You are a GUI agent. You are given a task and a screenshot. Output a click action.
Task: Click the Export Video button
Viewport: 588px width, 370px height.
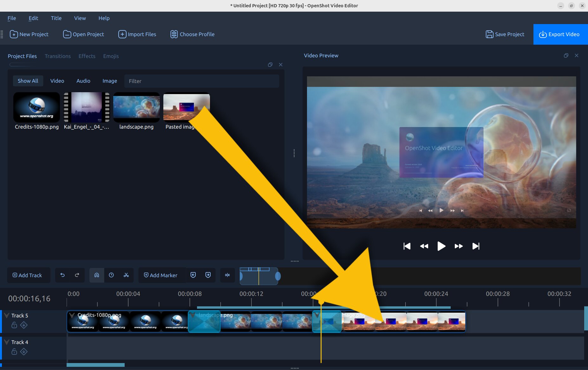(x=560, y=34)
